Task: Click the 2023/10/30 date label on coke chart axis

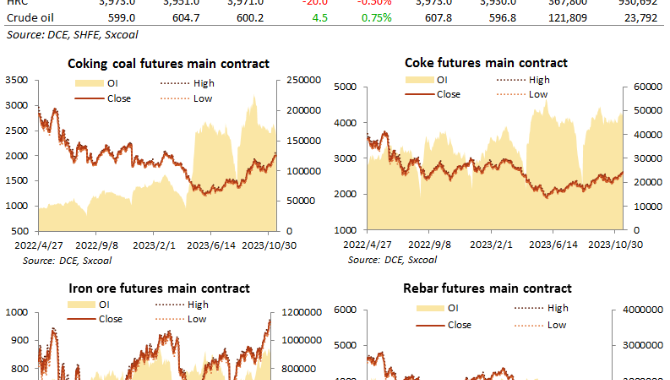Action: tap(615, 244)
